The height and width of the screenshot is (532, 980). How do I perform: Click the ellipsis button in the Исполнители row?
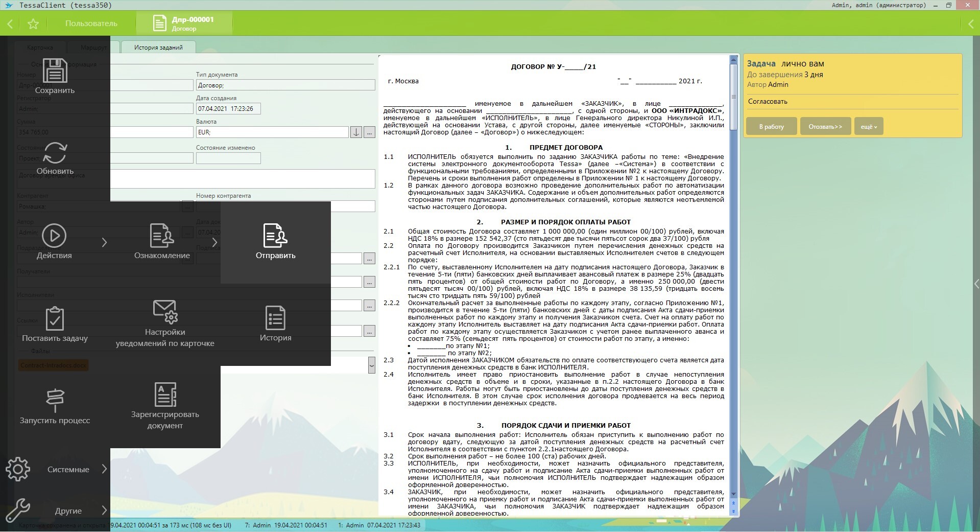click(x=369, y=305)
